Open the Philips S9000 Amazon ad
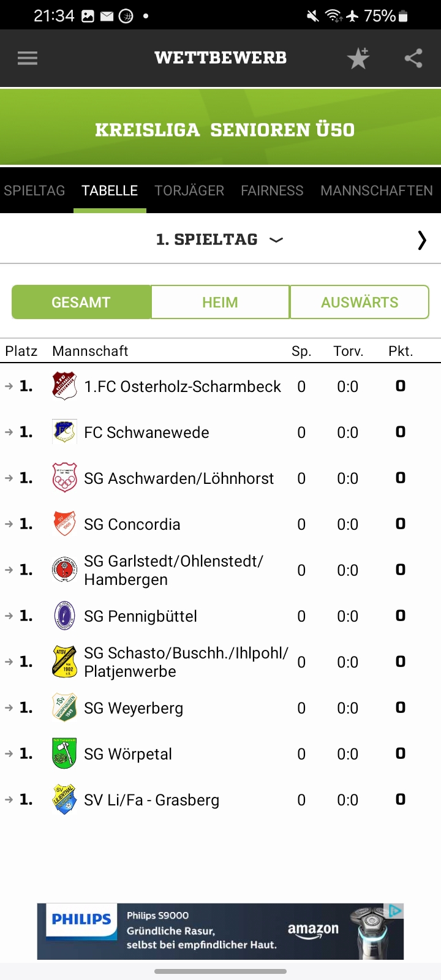The height and width of the screenshot is (980, 441). point(221,931)
